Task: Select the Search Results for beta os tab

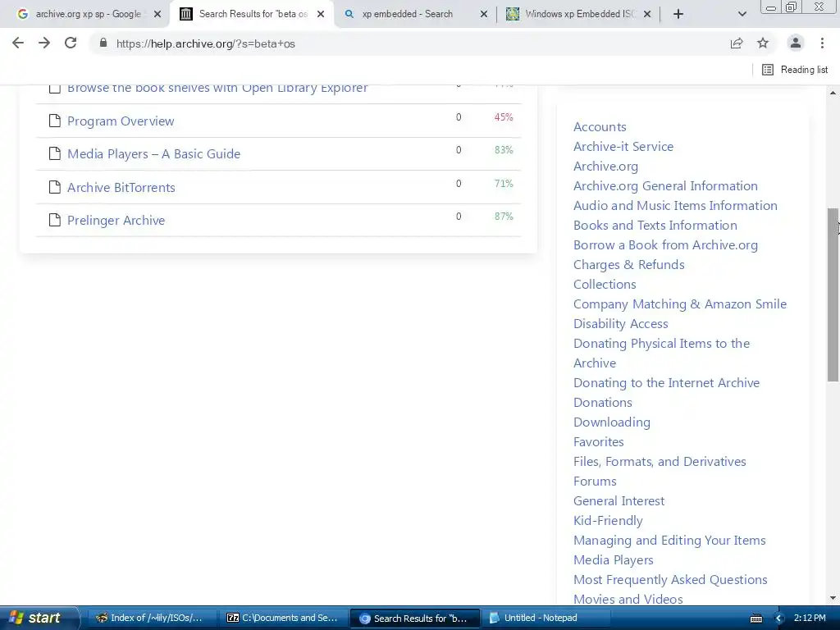Action: tap(252, 14)
